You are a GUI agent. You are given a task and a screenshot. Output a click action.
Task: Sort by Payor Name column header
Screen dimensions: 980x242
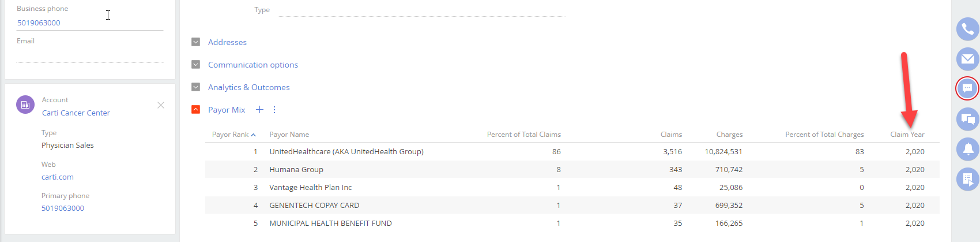pos(289,135)
